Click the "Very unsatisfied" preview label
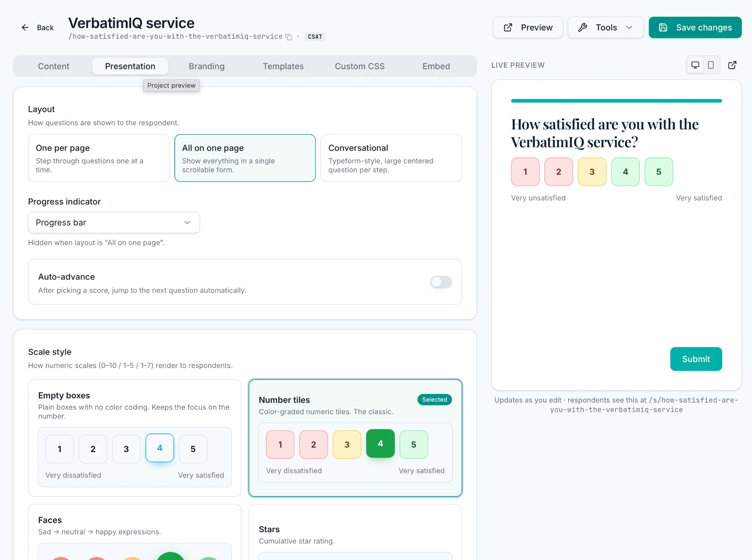The height and width of the screenshot is (560, 752). [x=538, y=198]
